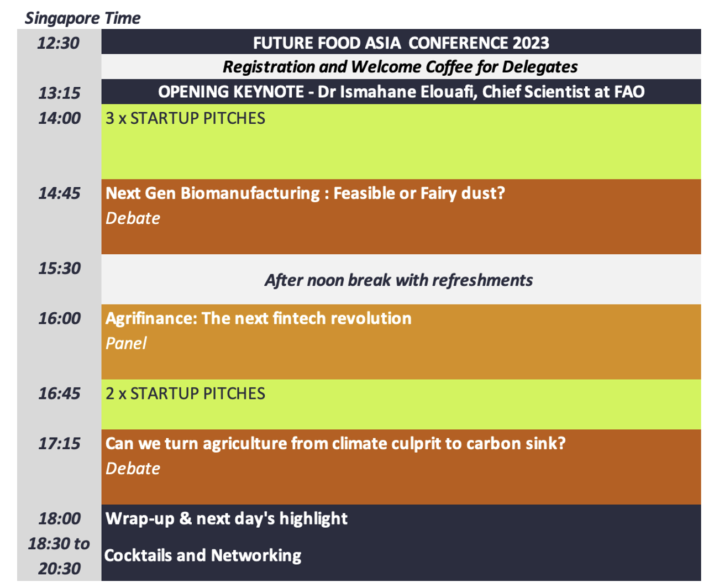Select the 17:15 time slot
The width and height of the screenshot is (714, 588).
point(59,444)
